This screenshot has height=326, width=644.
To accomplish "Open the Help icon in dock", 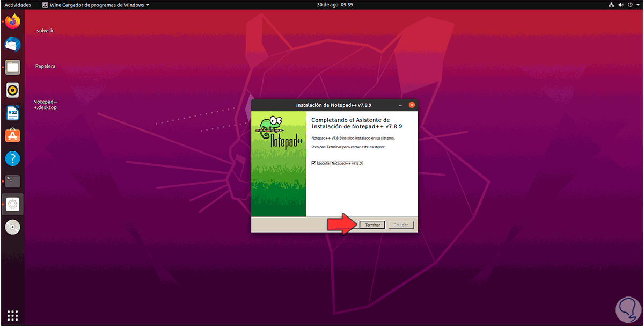I will (13, 158).
